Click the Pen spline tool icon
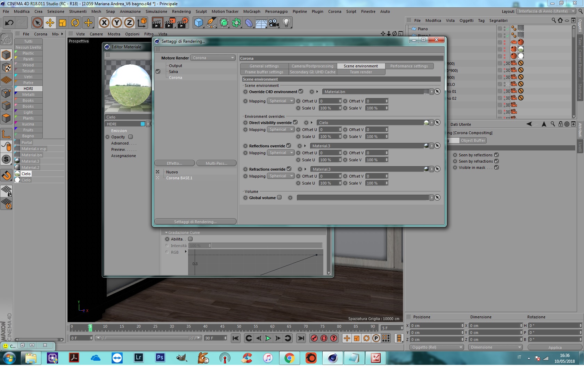Image resolution: width=584 pixels, height=392 pixels. click(211, 23)
